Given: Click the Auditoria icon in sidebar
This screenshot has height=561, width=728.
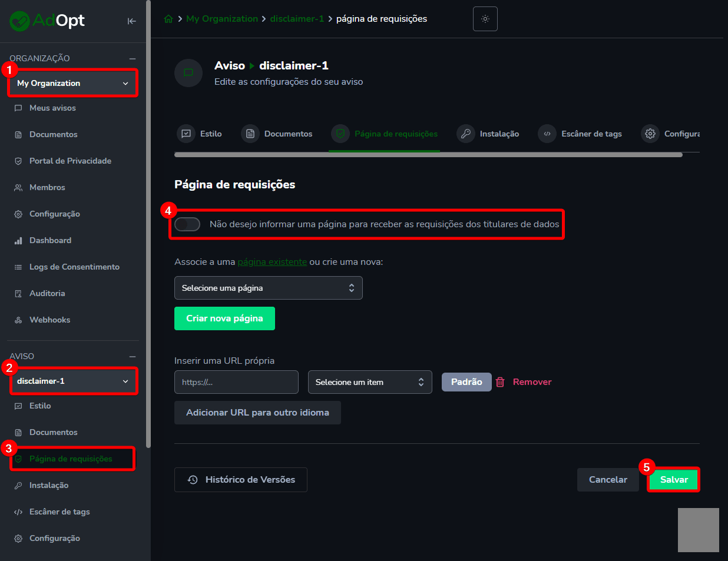Looking at the screenshot, I should click(x=18, y=294).
